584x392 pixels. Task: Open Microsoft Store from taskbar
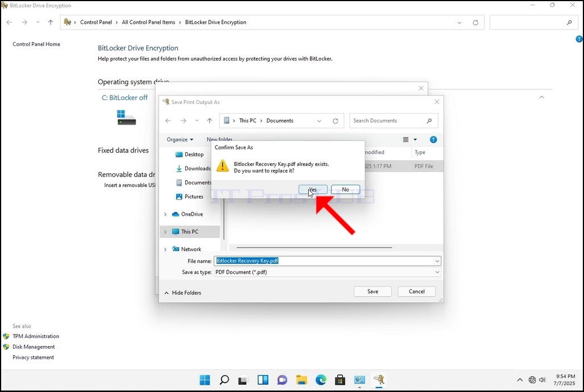pyautogui.click(x=340, y=380)
